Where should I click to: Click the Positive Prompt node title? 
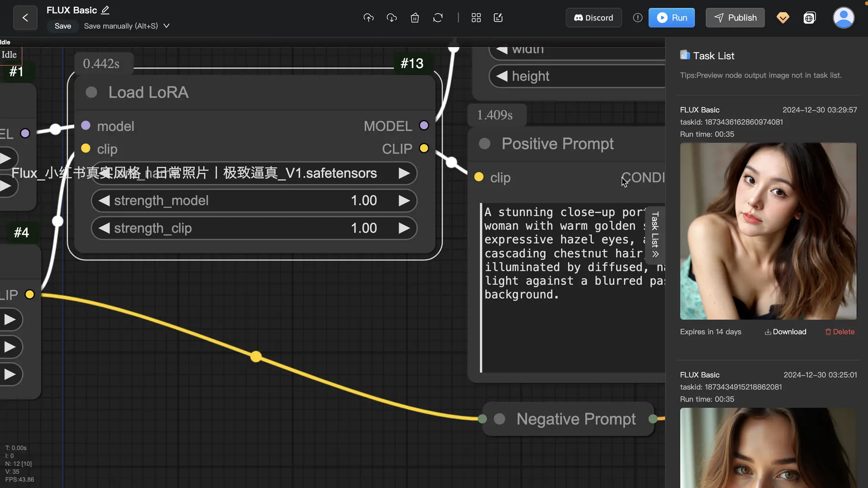(557, 144)
